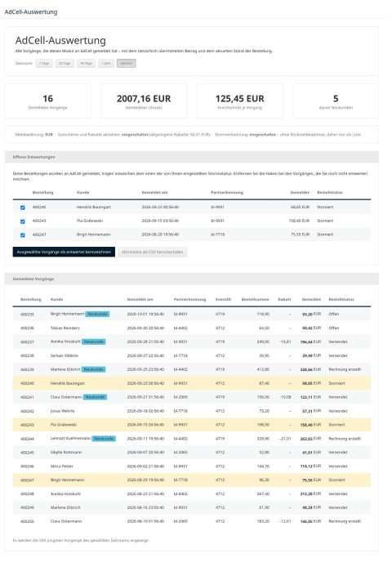Image resolution: width=392 pixels, height=572 pixels.
Task: Click the Bestellsumme value 329,90
Action: (263, 439)
